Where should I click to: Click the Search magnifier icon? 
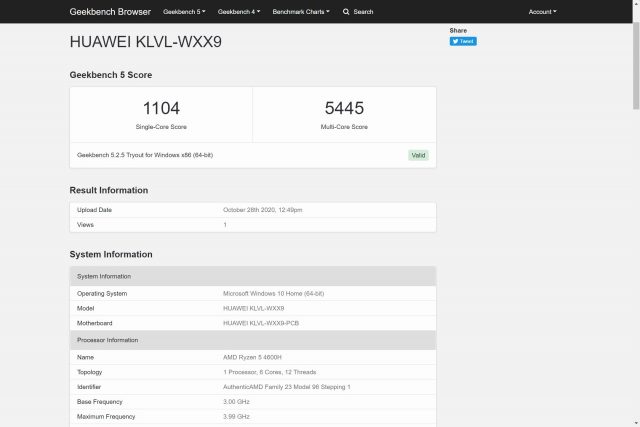point(346,12)
